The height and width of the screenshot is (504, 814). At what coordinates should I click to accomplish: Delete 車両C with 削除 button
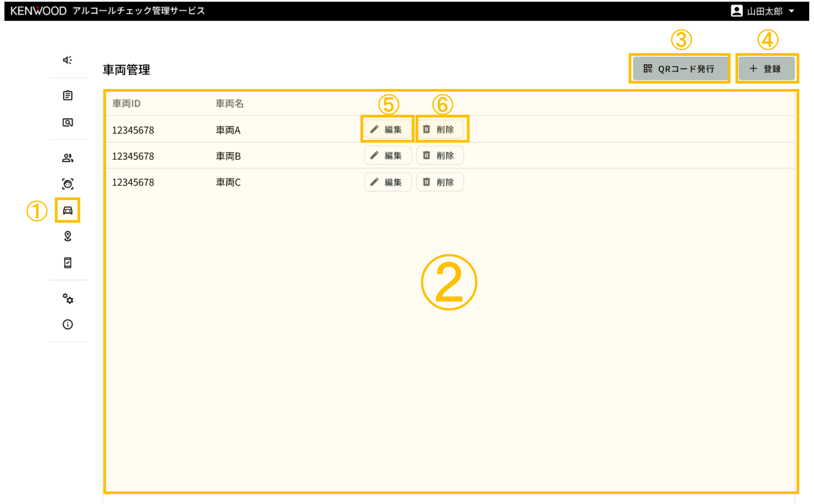[440, 182]
